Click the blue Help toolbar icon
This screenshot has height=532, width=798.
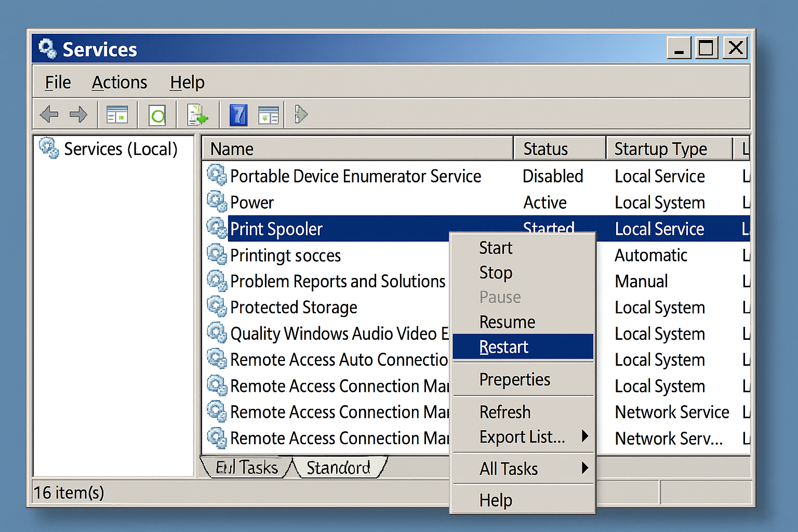238,114
